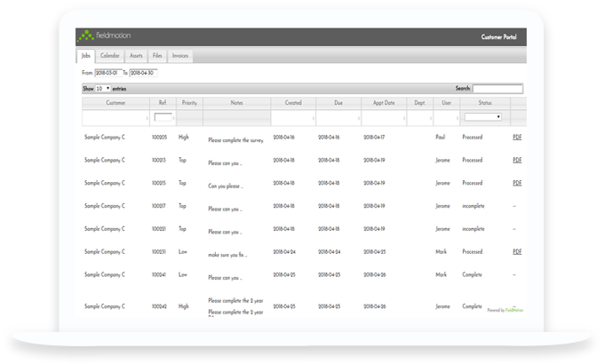This screenshot has width=604, height=364.
Task: Focus the Search input box
Action: tap(497, 89)
